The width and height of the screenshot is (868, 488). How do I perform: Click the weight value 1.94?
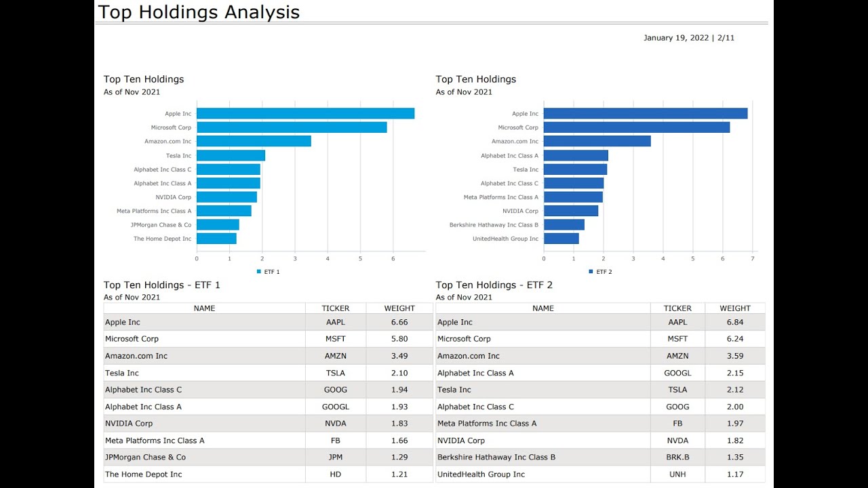pos(399,390)
